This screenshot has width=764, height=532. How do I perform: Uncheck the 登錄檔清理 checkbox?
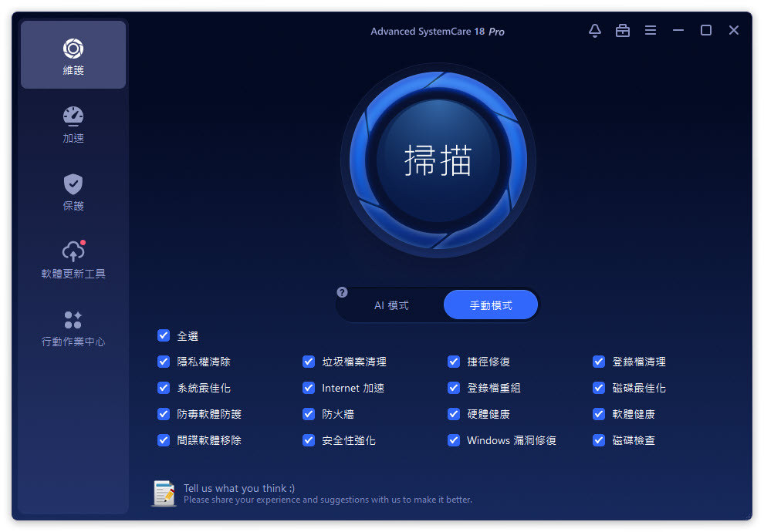(x=599, y=362)
